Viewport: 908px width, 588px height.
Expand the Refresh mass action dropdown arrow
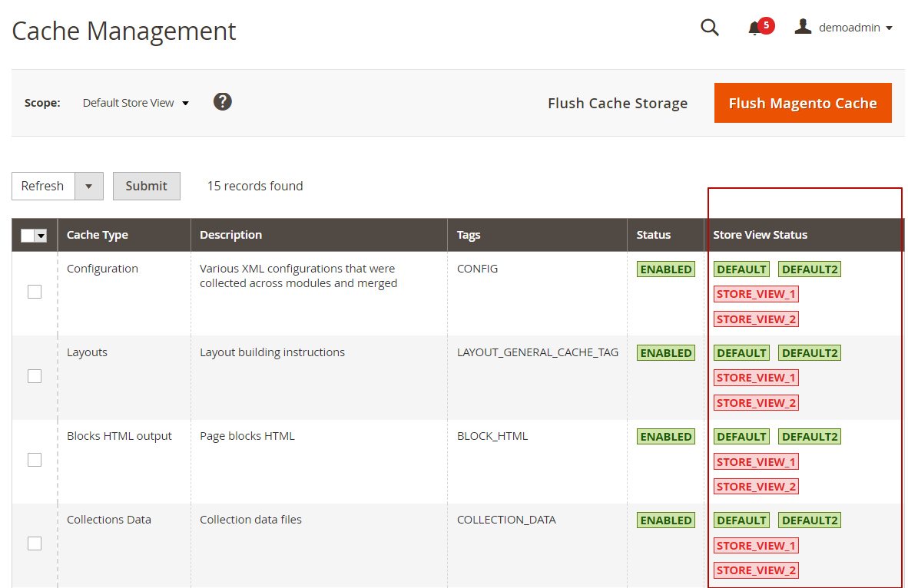[88, 187]
